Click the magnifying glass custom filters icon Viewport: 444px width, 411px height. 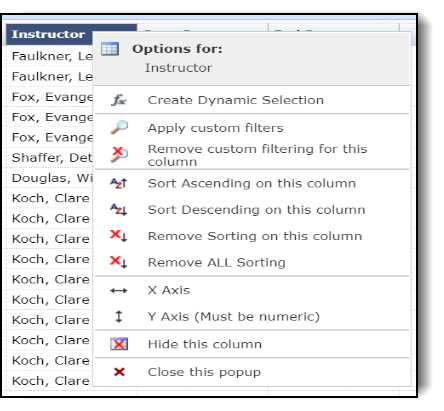(119, 127)
